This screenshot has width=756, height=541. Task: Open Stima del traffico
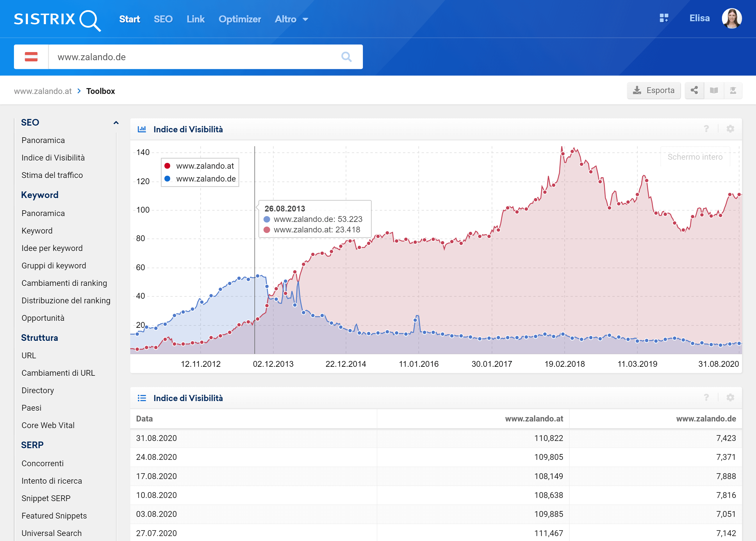[52, 175]
